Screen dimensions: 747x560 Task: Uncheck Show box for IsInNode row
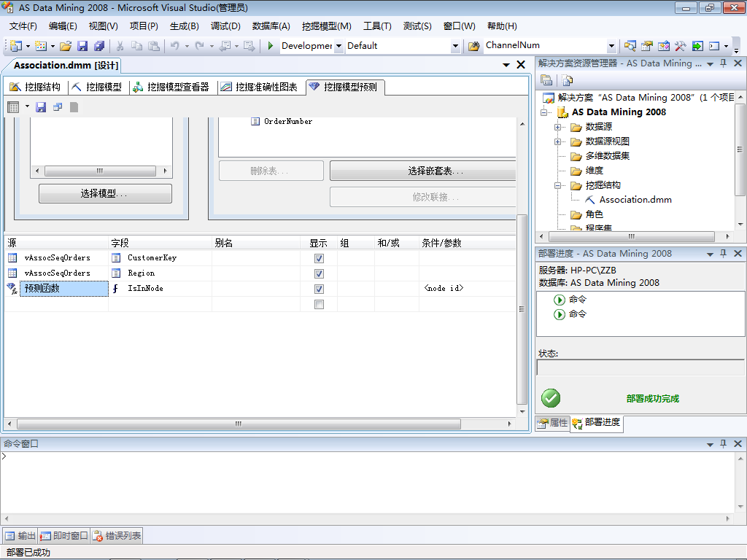(x=320, y=289)
